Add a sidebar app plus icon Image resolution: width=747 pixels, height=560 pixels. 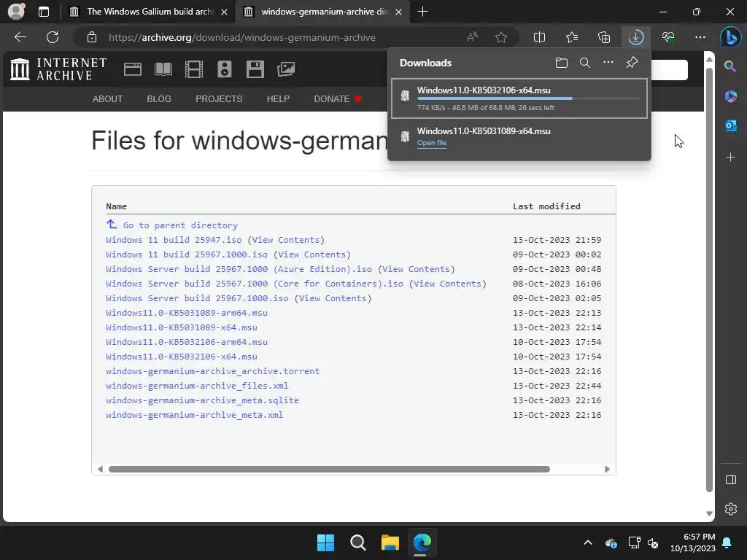[730, 157]
